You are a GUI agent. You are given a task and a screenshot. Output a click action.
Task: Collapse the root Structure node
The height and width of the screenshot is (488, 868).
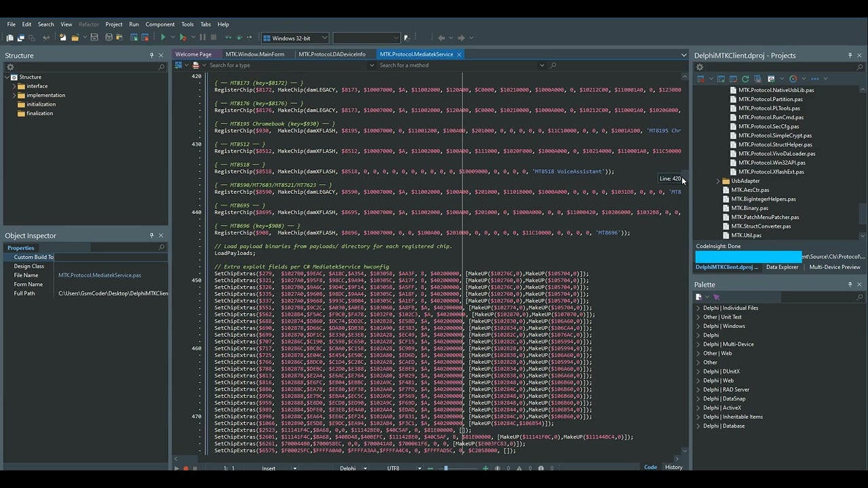[x=7, y=77]
